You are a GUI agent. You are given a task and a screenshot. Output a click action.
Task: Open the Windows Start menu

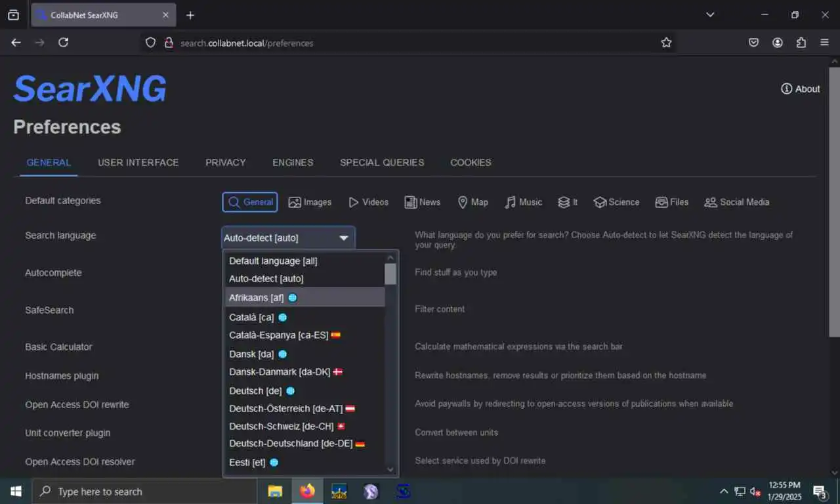coord(16,491)
